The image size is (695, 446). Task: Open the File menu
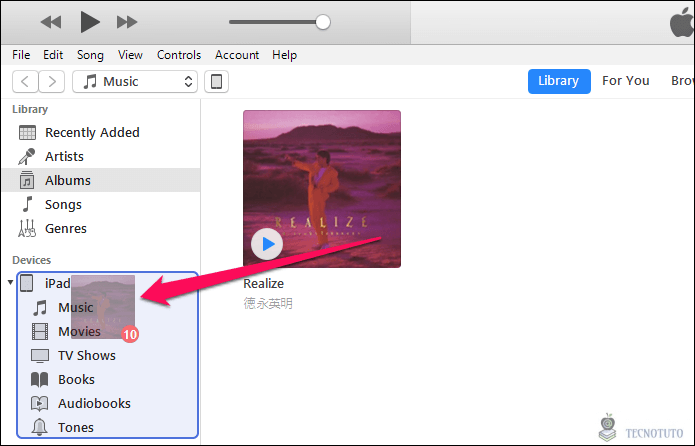[x=21, y=55]
